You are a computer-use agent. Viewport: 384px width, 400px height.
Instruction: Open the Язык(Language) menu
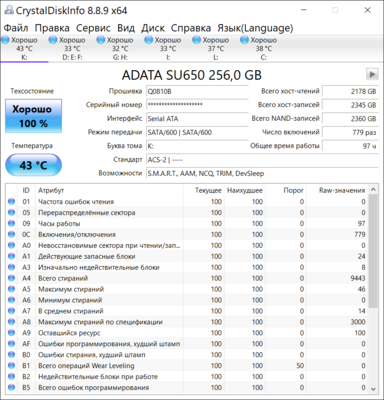[x=255, y=28]
